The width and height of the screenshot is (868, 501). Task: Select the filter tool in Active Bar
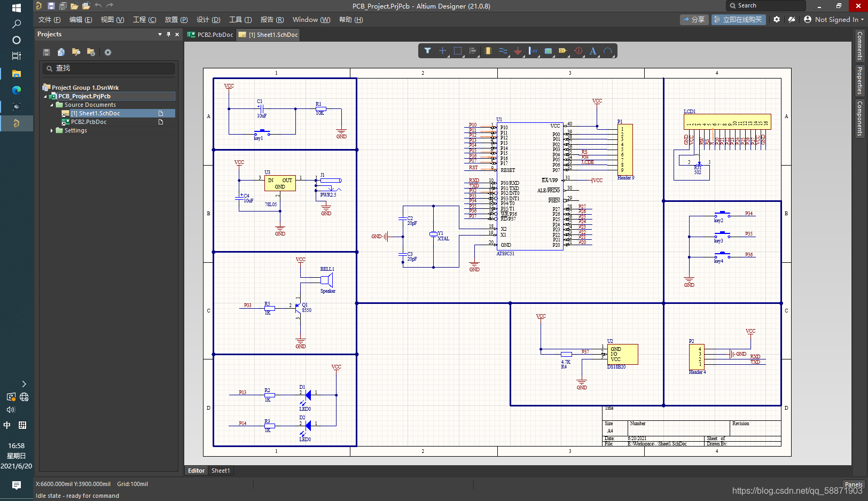point(427,51)
